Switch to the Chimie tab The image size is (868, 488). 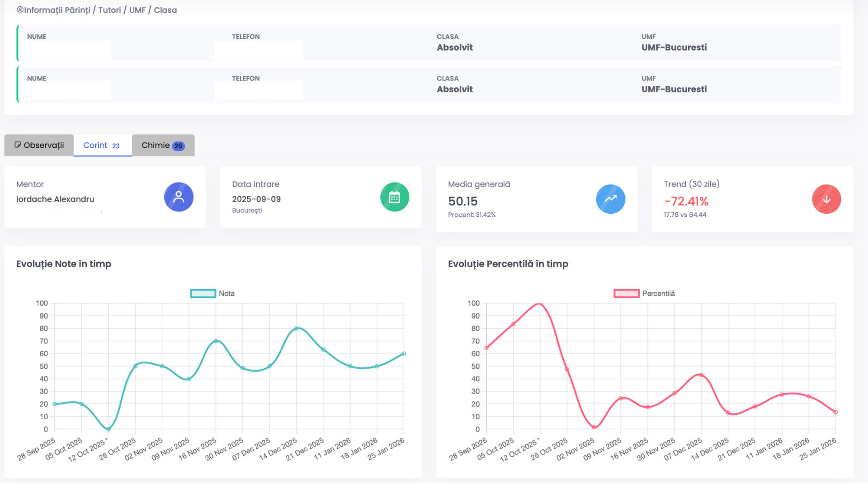click(156, 145)
